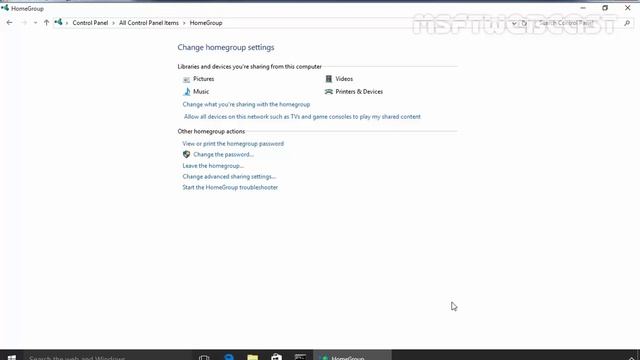This screenshot has height=360, width=640.
Task: Click the Other homegroup actions heading
Action: [x=211, y=131]
